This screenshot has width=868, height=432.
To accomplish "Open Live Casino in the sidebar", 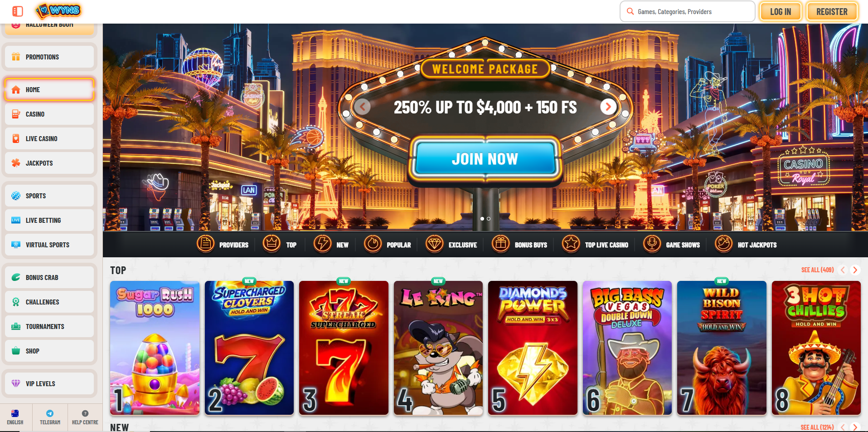I will [49, 138].
